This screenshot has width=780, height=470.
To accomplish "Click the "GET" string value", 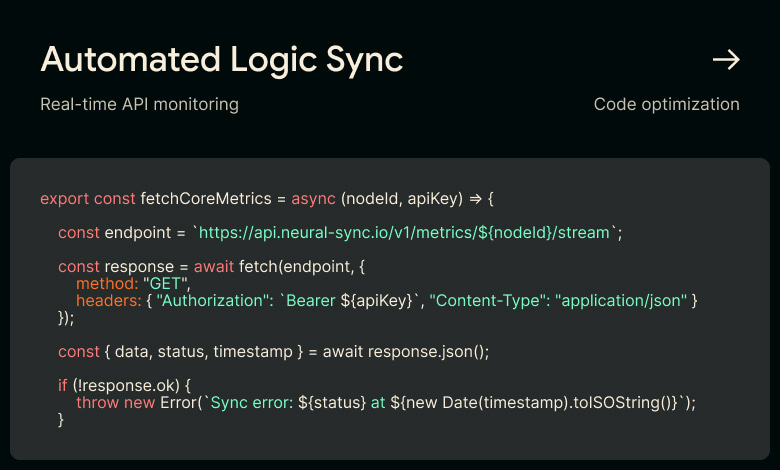I will click(166, 283).
